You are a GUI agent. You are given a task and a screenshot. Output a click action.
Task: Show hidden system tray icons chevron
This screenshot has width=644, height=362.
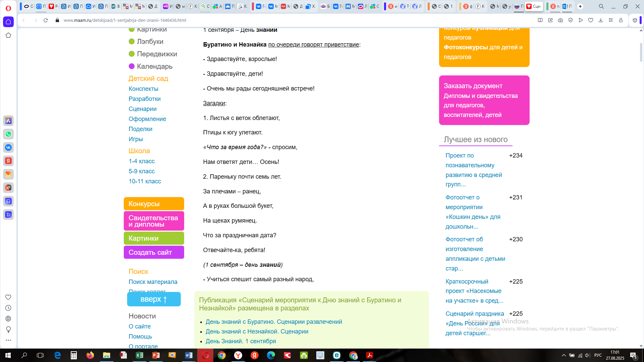coord(564,355)
